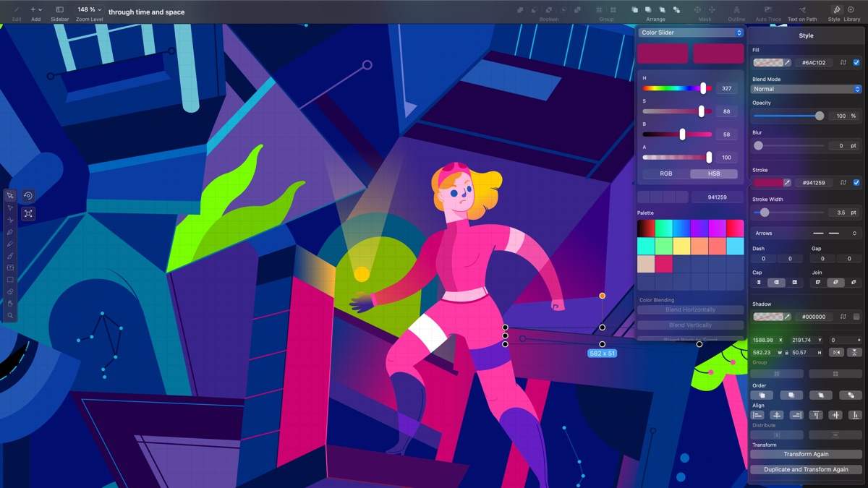Open the Library from the toolbar
Viewport: 868px width, 488px height.
(851, 10)
